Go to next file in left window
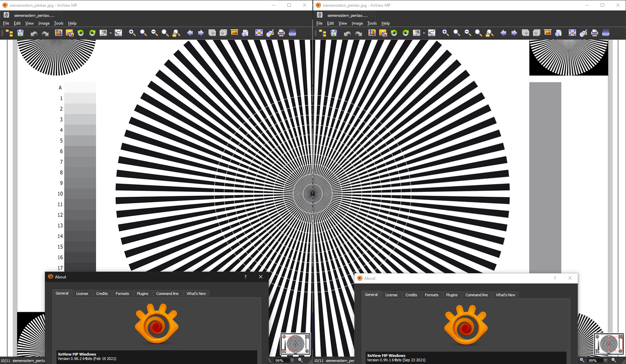The image size is (626, 364). (201, 33)
